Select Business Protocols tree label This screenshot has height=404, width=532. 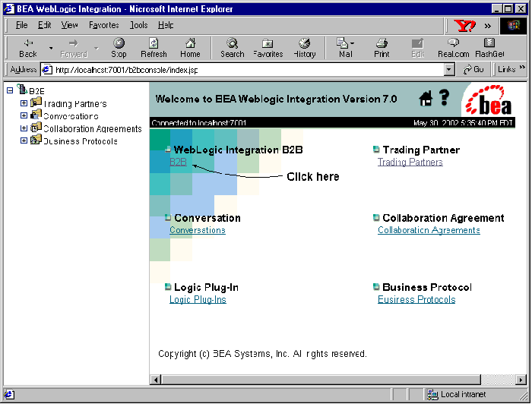coord(81,141)
